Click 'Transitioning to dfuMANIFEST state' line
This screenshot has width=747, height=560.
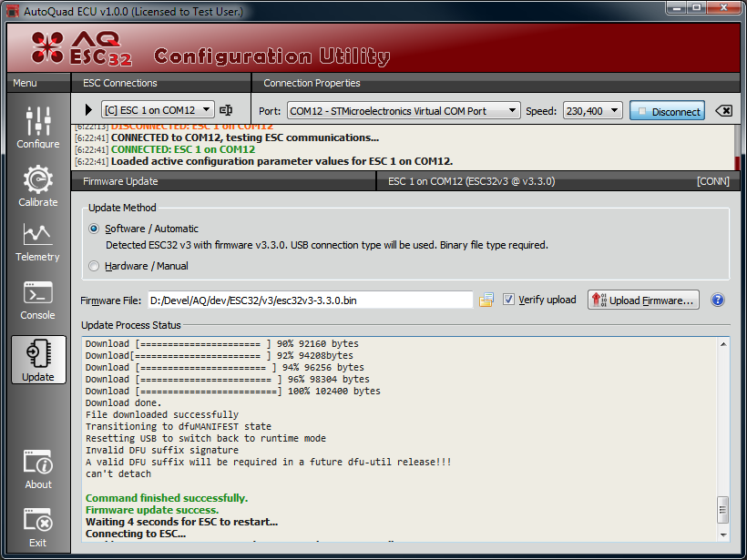[x=179, y=427]
